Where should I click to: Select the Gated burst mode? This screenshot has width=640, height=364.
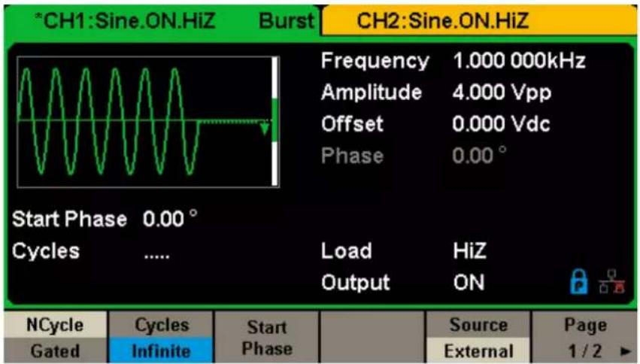(x=55, y=351)
